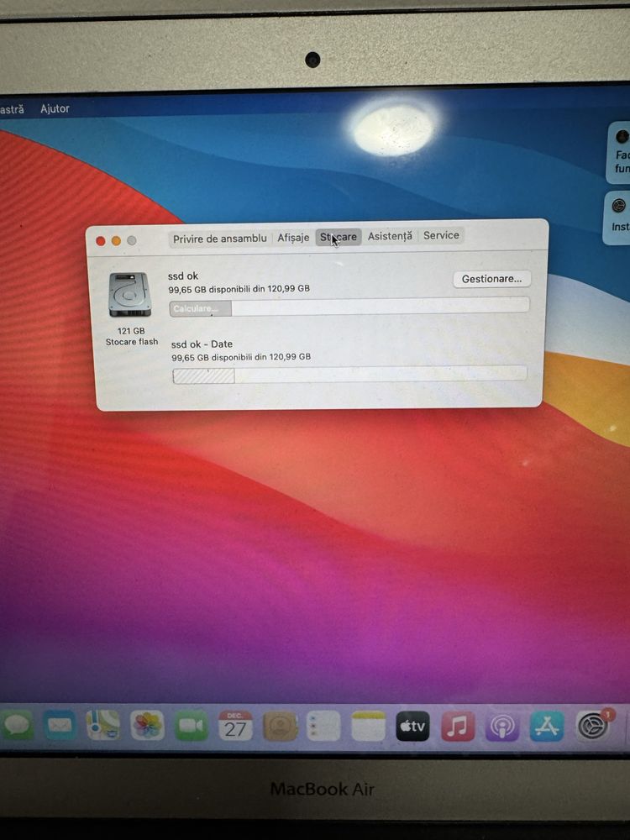The height and width of the screenshot is (840, 630).
Task: Click the ssd ok storage usage bar
Action: point(349,307)
